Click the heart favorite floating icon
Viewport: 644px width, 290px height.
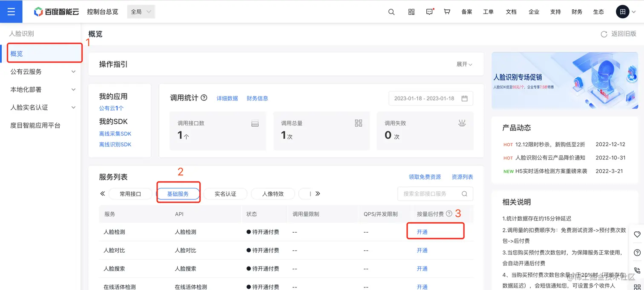[x=637, y=234]
